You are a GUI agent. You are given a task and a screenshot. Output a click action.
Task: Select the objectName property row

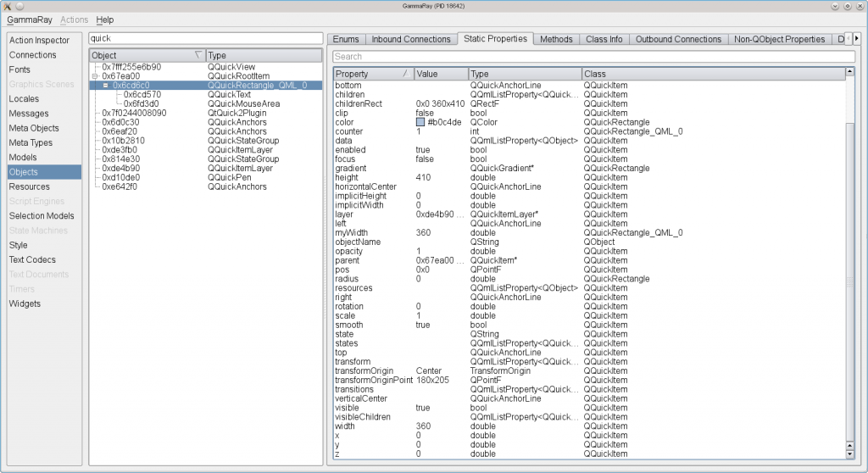point(590,242)
